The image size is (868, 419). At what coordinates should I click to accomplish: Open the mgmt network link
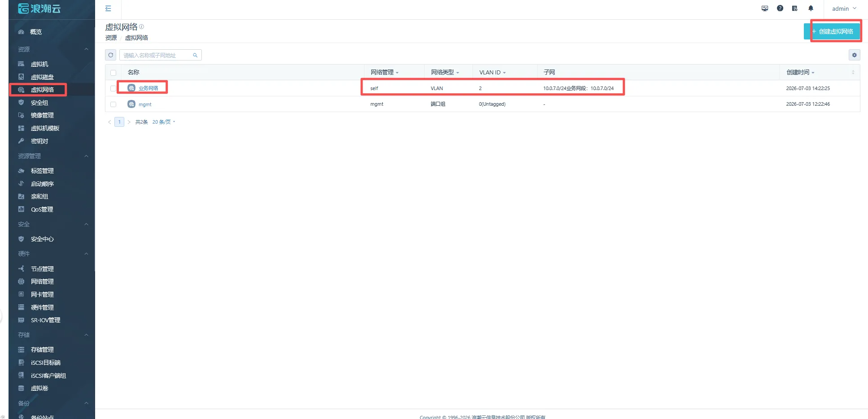coord(145,104)
